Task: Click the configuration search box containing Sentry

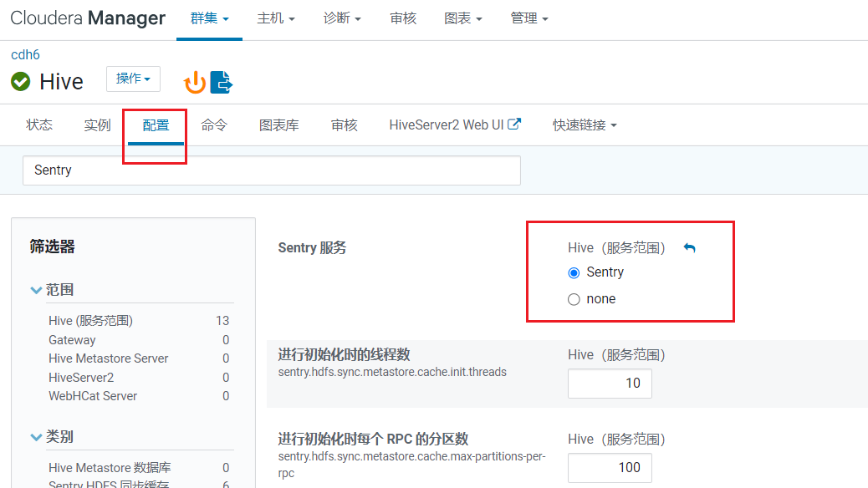Action: click(x=271, y=170)
